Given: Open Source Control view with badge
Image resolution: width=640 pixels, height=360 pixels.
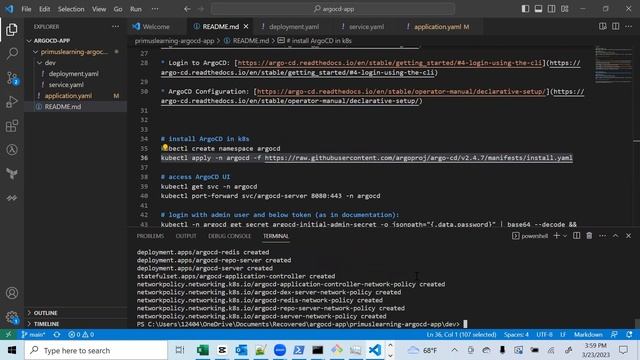Looking at the screenshot, I should (12, 78).
